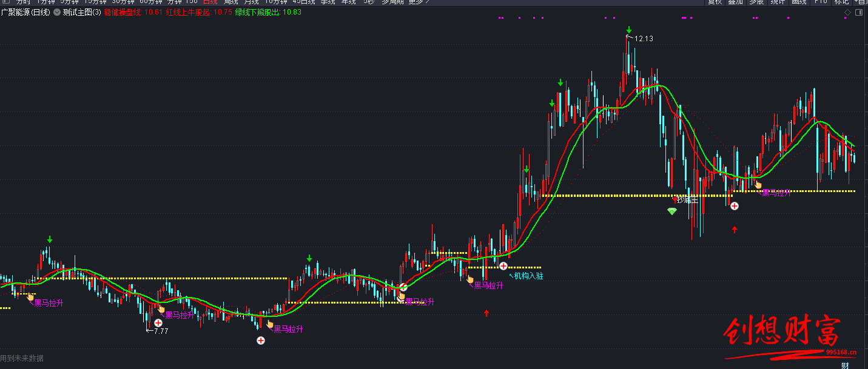The image size is (868, 369).
Task: Click the green down arrow above 12.13
Action: click(629, 30)
